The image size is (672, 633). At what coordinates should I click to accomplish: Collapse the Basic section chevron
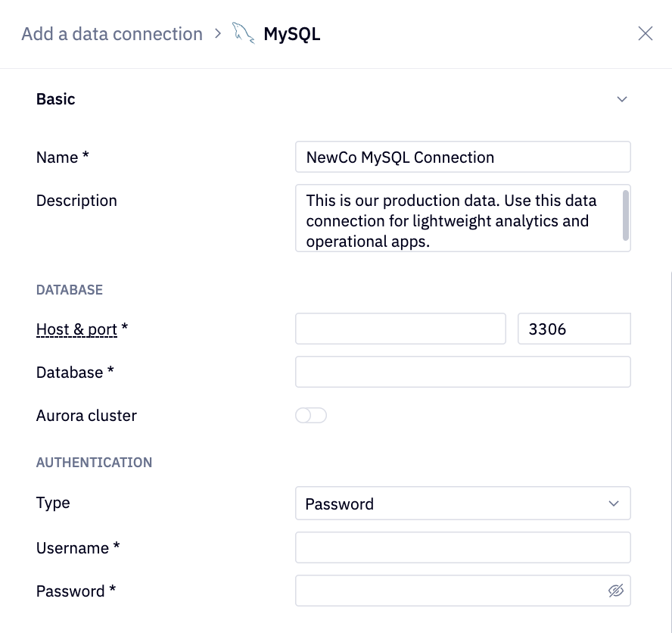coord(622,99)
